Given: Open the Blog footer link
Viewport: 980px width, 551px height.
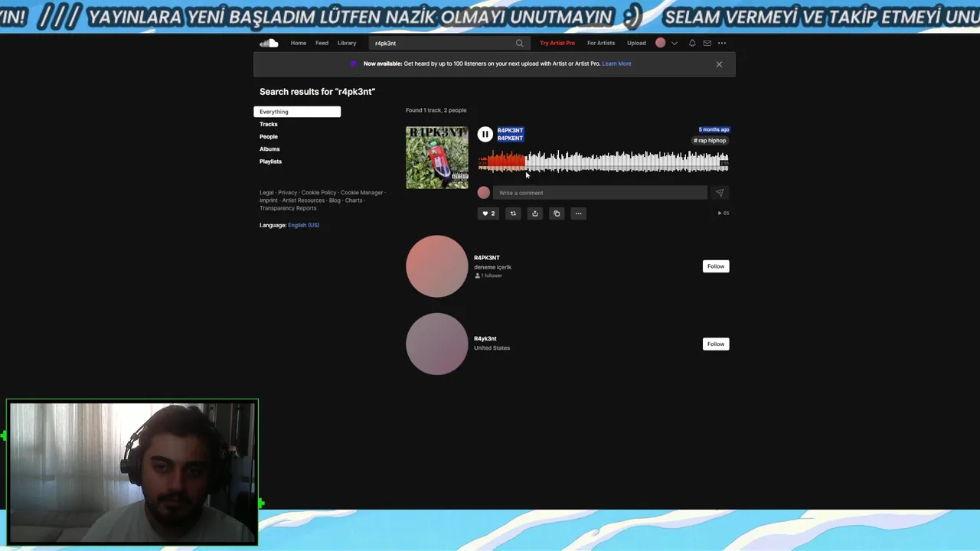Looking at the screenshot, I should 335,201.
